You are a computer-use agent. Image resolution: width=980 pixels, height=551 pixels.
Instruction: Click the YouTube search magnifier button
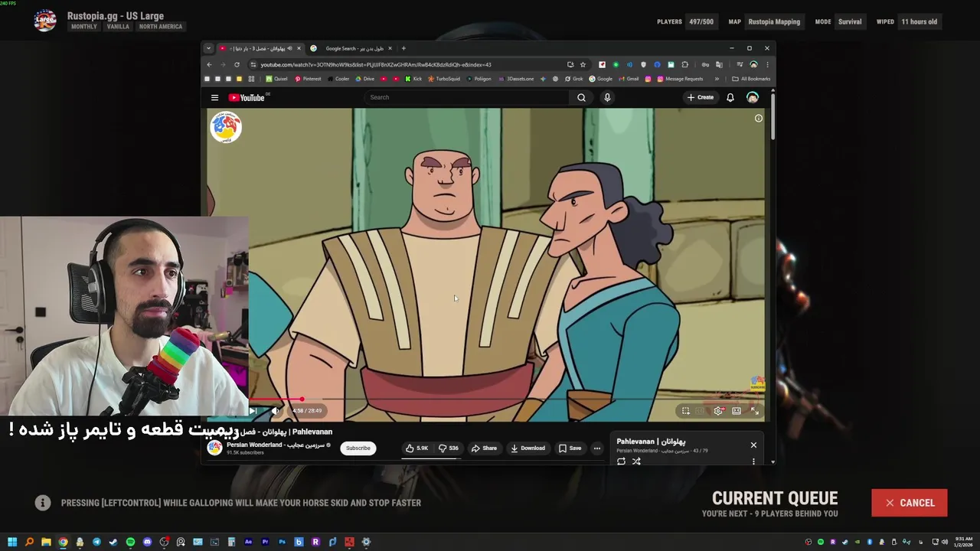pyautogui.click(x=581, y=97)
